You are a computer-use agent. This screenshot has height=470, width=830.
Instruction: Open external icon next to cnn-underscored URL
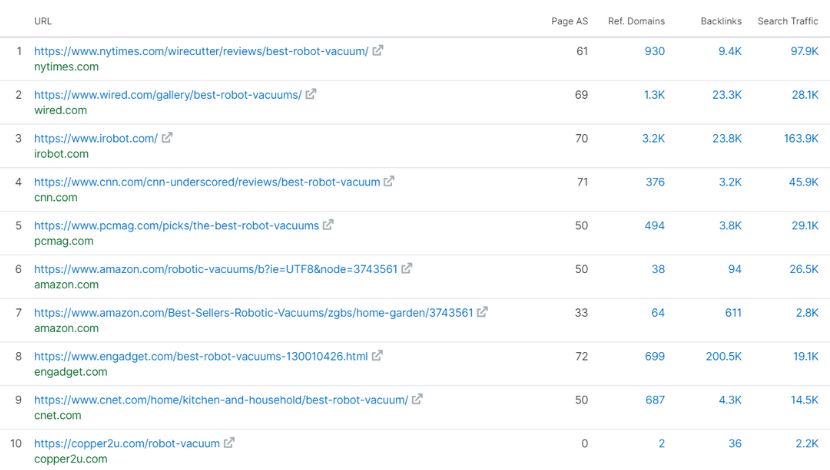pyautogui.click(x=390, y=182)
